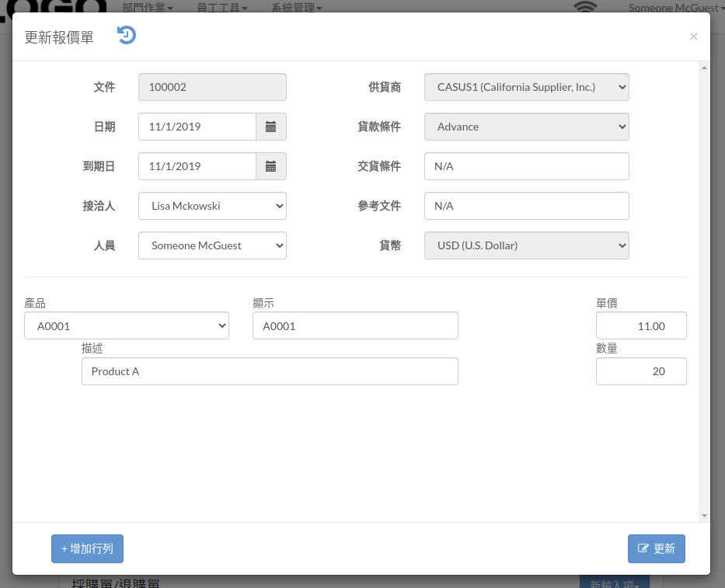725x588 pixels.
Task: Click the 更新 update button
Action: coord(657,548)
